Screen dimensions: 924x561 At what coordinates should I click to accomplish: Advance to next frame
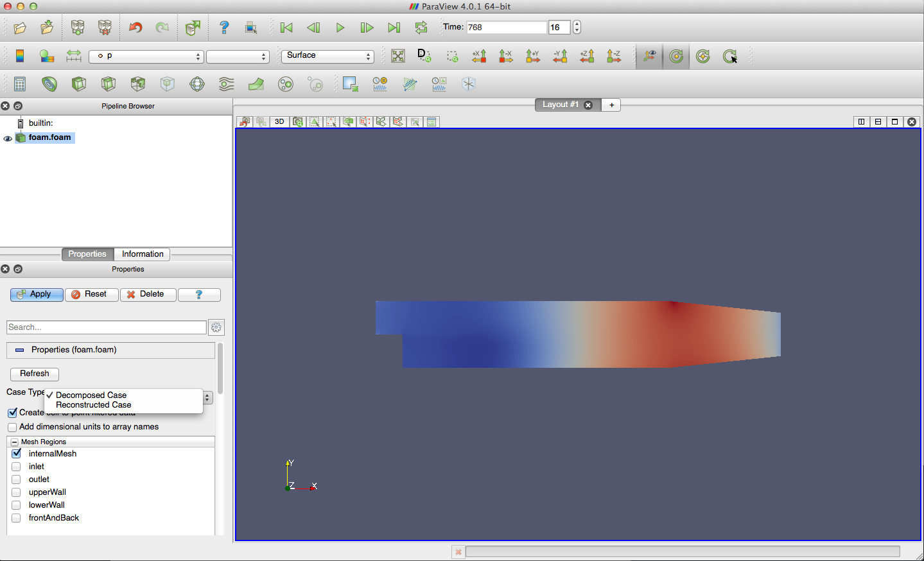tap(367, 28)
